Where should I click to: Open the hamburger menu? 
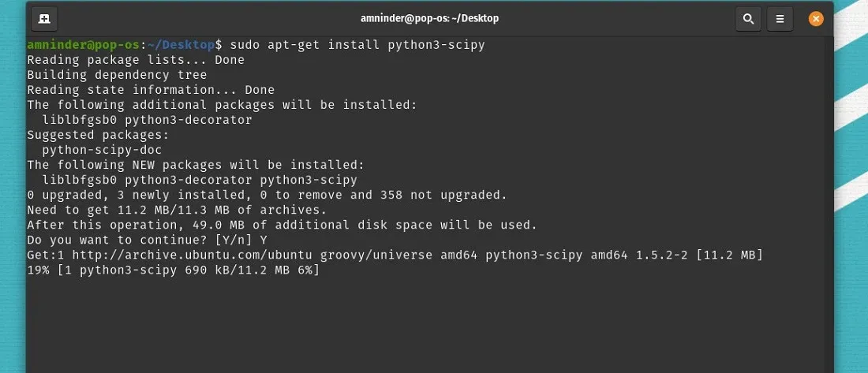click(780, 19)
